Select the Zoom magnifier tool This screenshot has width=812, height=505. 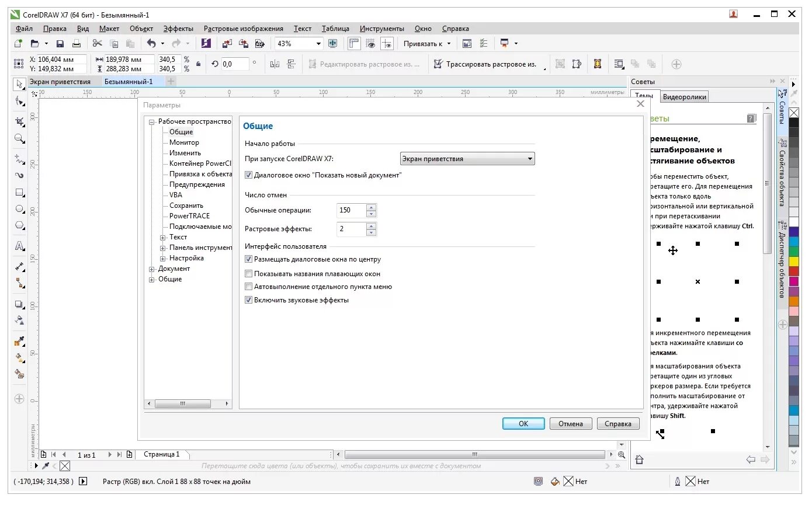19,138
